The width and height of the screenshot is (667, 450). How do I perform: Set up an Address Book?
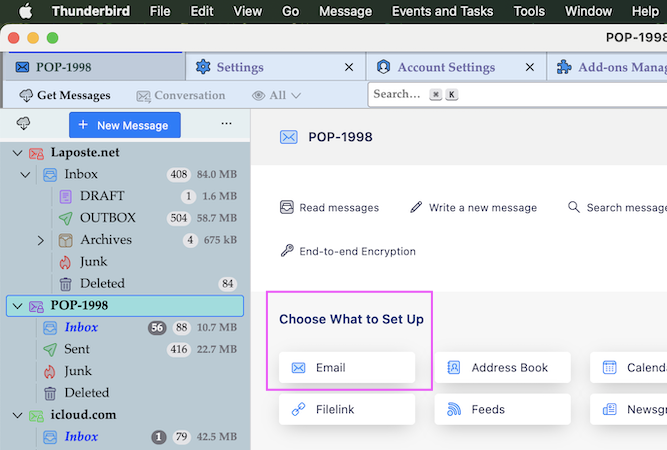pyautogui.click(x=502, y=367)
